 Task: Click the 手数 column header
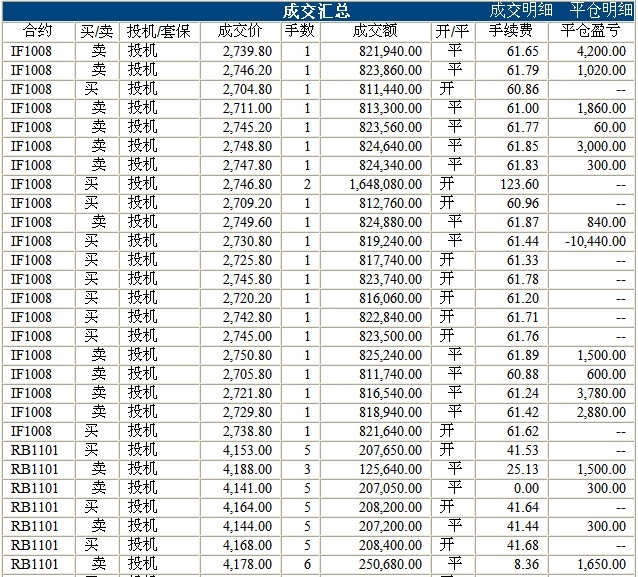pos(300,31)
